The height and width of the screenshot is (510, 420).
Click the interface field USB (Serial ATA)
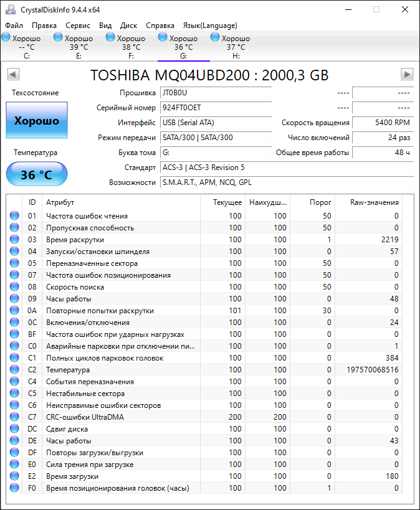coord(216,123)
